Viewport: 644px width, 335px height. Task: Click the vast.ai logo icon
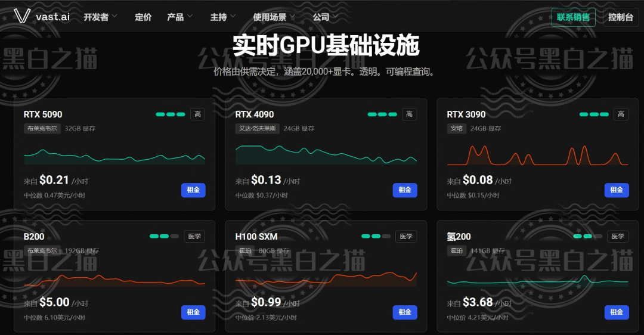pos(22,16)
